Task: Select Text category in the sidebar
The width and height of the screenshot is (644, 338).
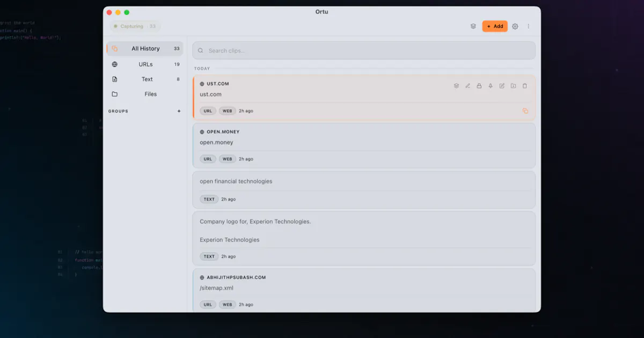Action: 145,79
